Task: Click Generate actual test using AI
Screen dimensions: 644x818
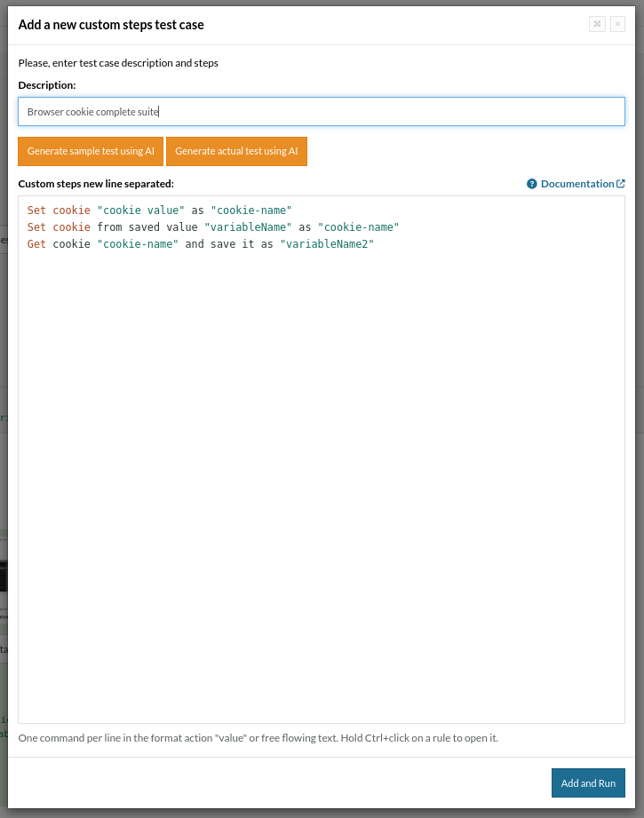Action: pos(236,151)
